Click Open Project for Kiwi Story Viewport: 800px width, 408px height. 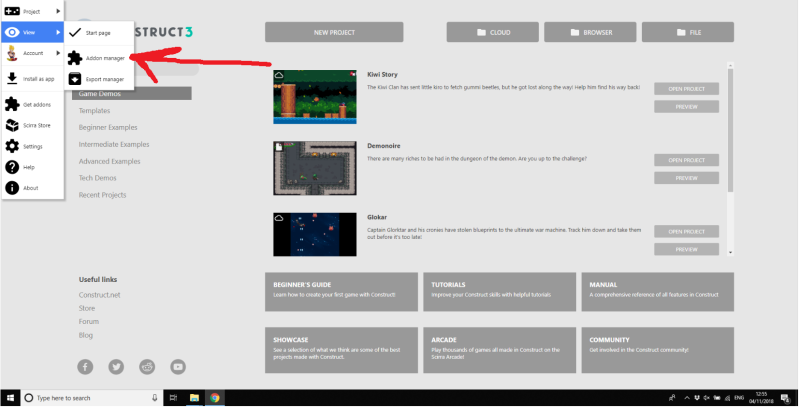click(x=686, y=89)
